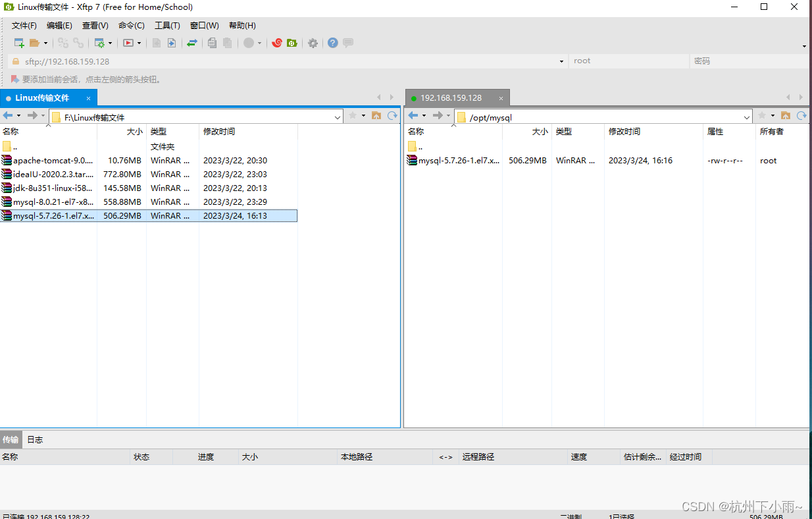The height and width of the screenshot is (519, 812).
Task: Expand the address bar host dropdown
Action: 561,61
